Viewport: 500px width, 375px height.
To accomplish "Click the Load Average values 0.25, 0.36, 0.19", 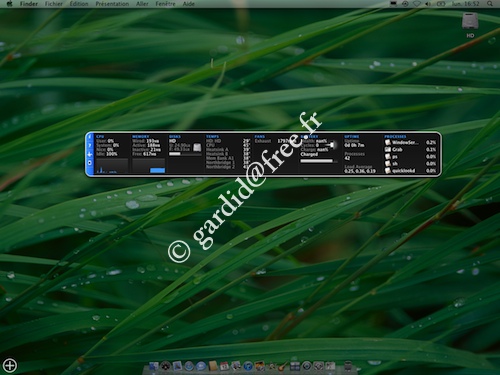I will pos(360,171).
